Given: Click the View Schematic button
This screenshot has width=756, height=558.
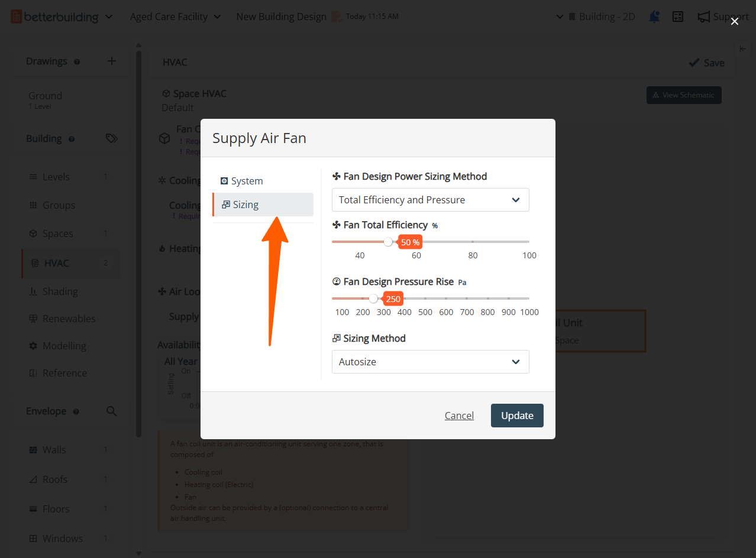Looking at the screenshot, I should coord(683,95).
